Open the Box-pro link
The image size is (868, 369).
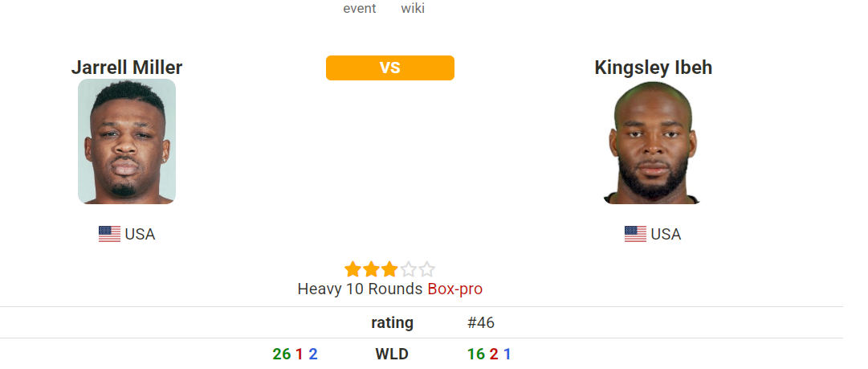pyautogui.click(x=455, y=289)
